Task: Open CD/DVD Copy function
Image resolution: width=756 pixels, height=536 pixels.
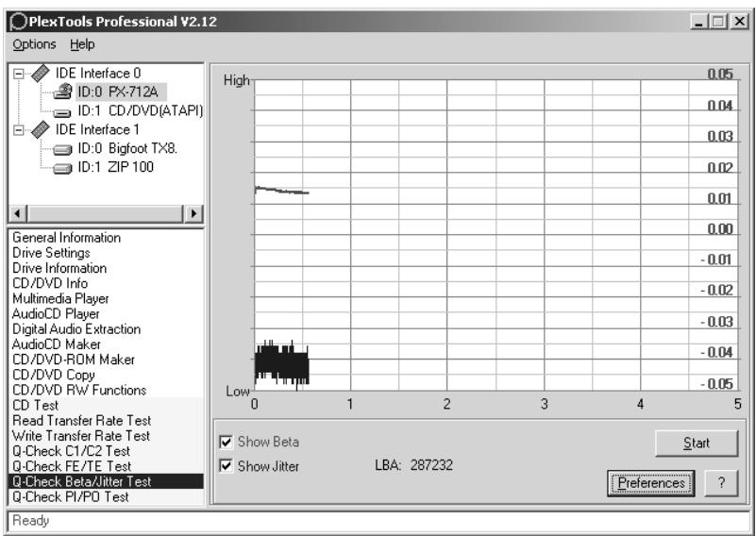Action: click(x=54, y=375)
